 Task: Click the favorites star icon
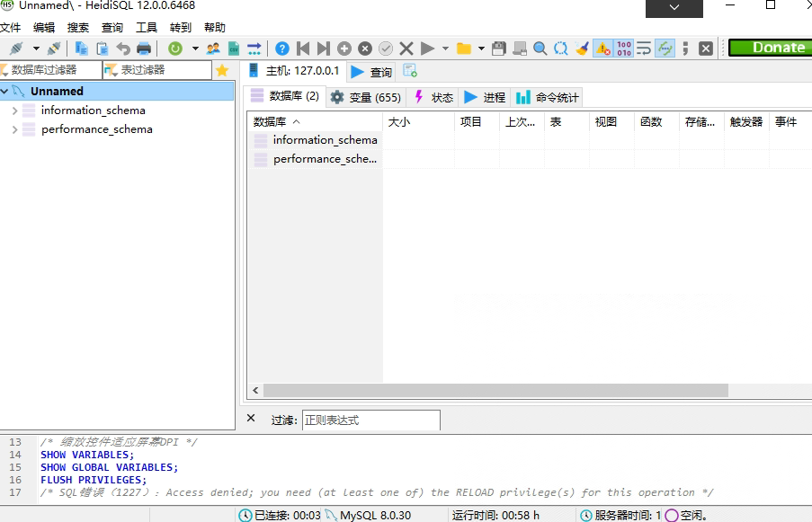click(x=222, y=70)
